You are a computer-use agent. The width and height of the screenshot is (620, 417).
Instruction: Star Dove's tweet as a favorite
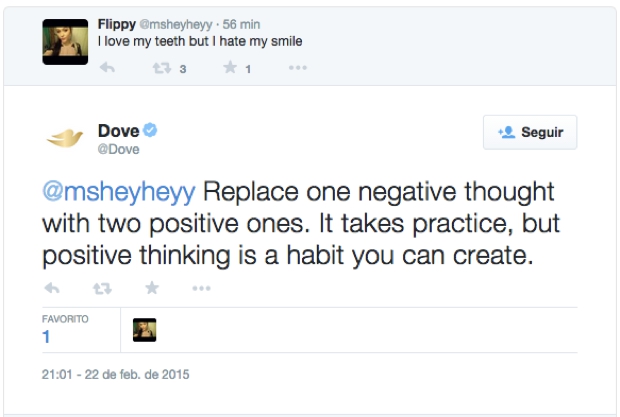152,288
